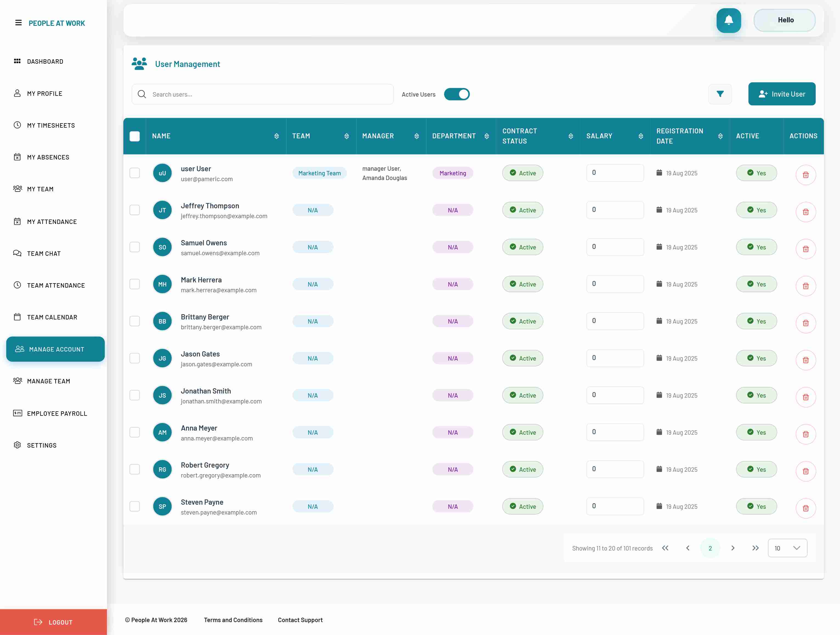Toggle the Active Users switch

457,94
